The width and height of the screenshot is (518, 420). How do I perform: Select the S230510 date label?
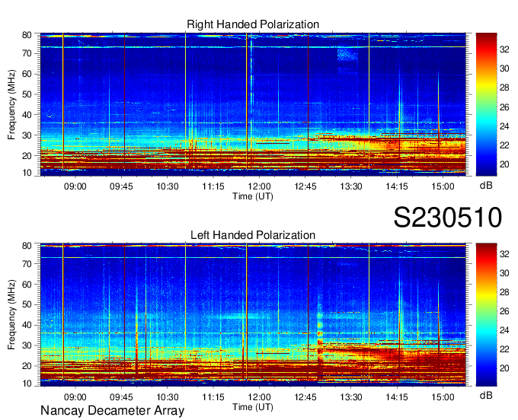(x=448, y=218)
